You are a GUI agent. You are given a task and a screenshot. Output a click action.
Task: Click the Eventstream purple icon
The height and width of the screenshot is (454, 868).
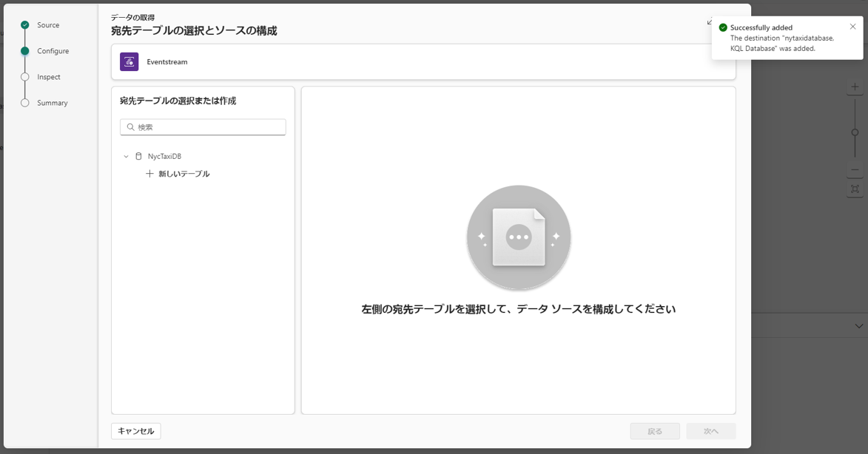[129, 62]
